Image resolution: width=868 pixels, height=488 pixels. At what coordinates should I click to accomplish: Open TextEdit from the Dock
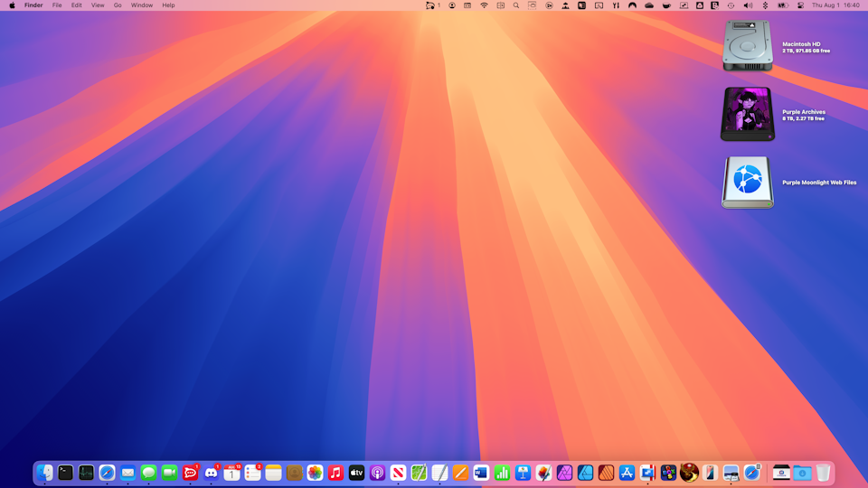439,473
